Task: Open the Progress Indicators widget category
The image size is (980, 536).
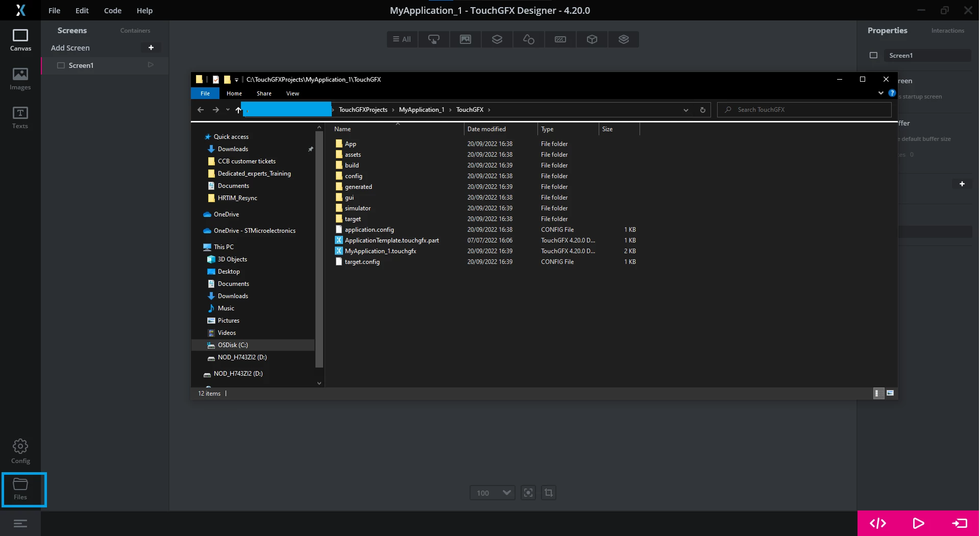Action: pyautogui.click(x=560, y=39)
